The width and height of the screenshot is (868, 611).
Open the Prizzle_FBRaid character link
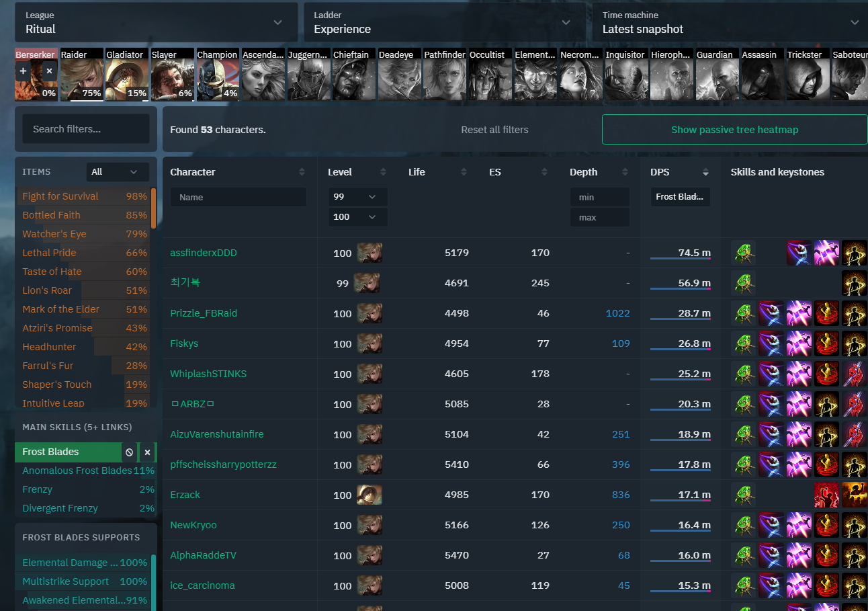click(204, 313)
